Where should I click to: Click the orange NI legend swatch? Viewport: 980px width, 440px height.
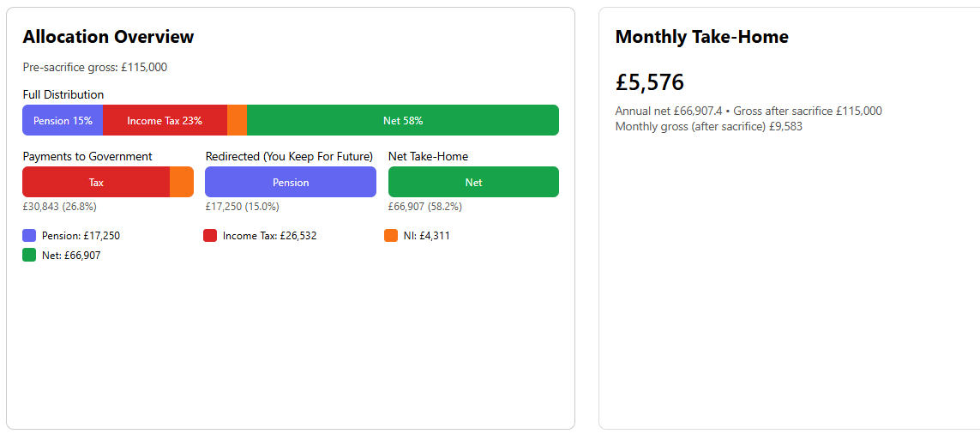(391, 236)
